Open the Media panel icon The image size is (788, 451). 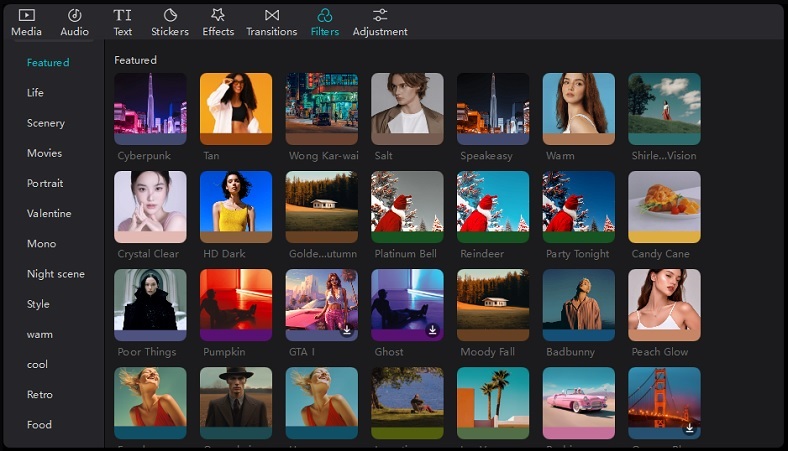click(x=26, y=15)
